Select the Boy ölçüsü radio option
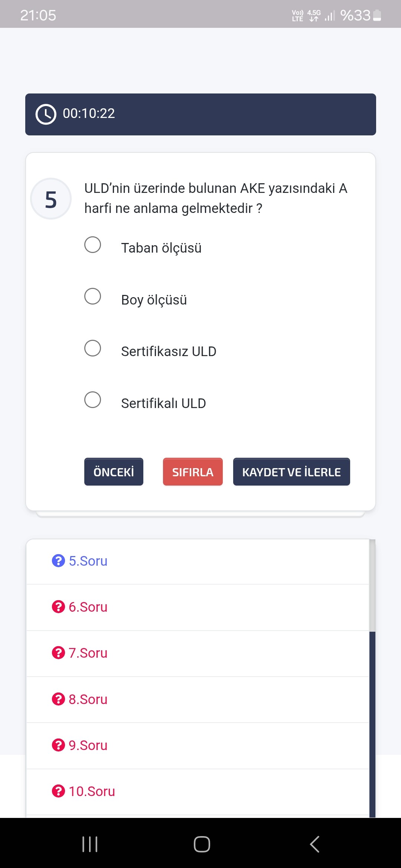This screenshot has height=868, width=401. [x=92, y=296]
